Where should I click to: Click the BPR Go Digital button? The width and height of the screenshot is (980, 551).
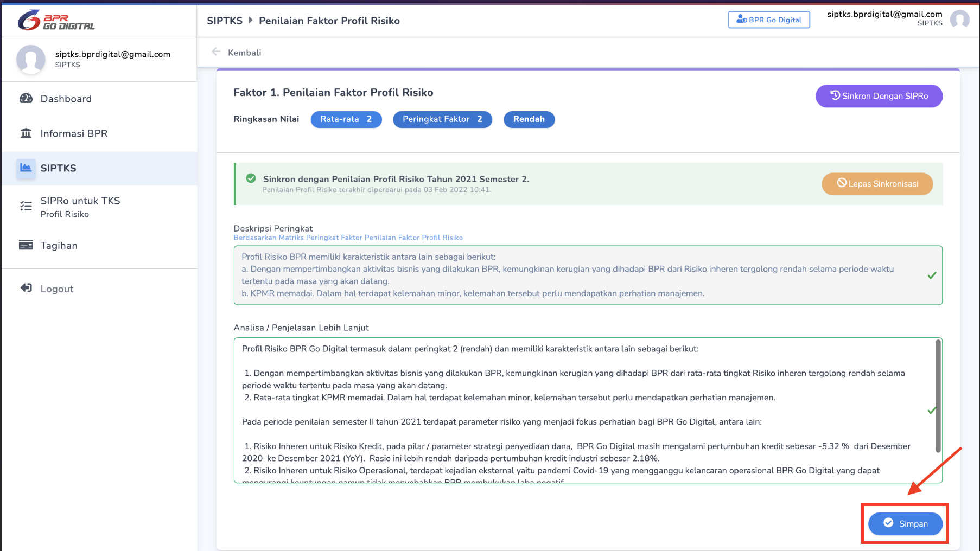point(769,20)
